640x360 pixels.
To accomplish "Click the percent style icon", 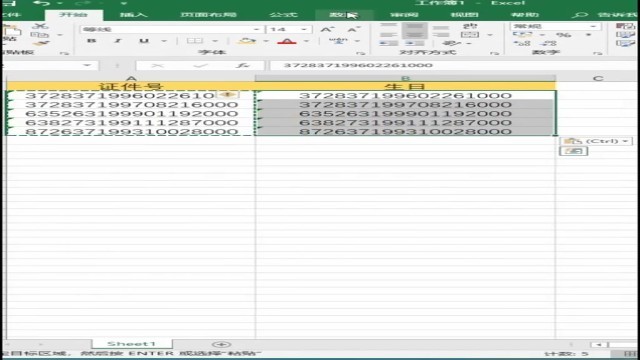I will (563, 35).
